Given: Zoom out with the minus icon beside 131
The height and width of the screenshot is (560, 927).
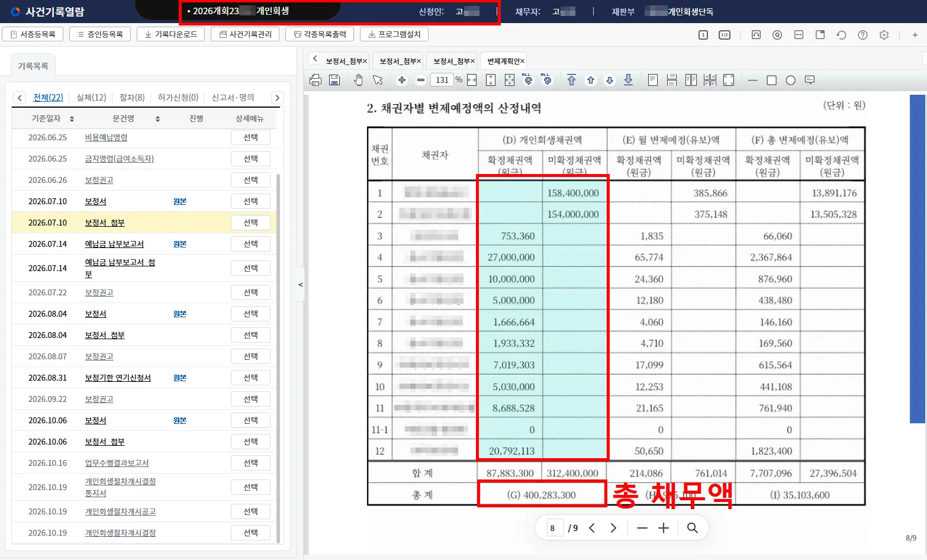Looking at the screenshot, I should point(421,80).
